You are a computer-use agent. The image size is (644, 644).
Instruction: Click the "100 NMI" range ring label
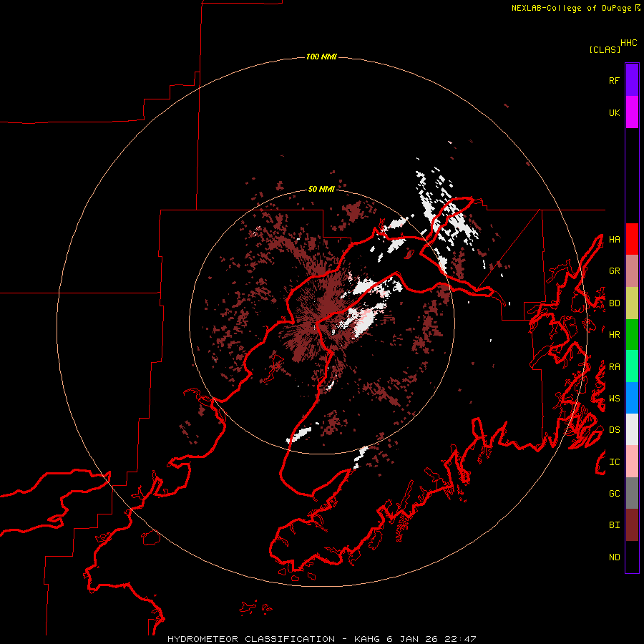321,57
